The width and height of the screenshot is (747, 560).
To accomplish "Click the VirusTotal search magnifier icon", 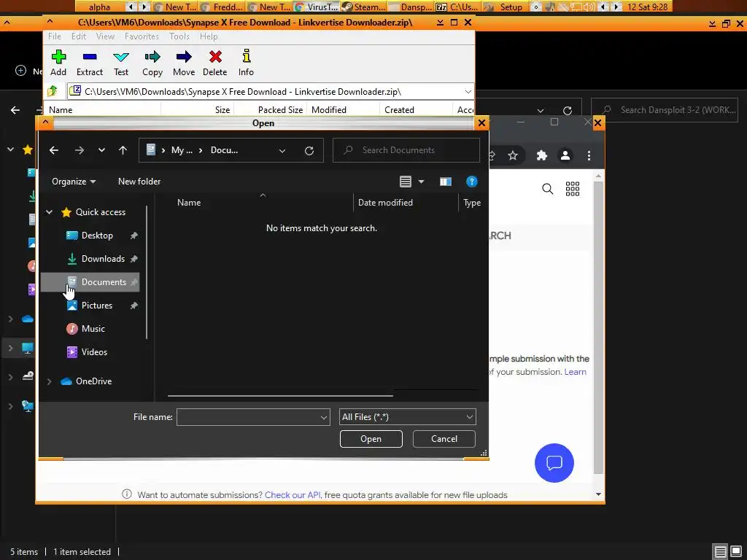I will (x=547, y=189).
